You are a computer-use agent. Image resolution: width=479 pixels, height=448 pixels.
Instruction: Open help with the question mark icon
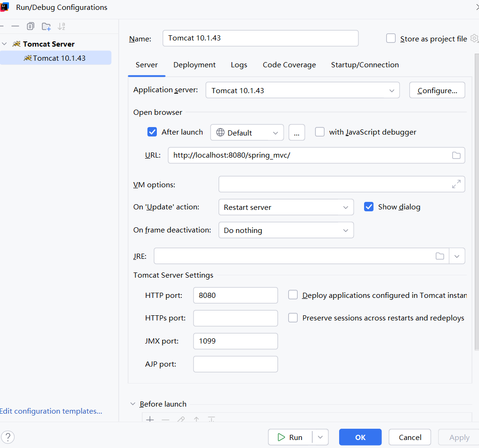[x=8, y=437]
